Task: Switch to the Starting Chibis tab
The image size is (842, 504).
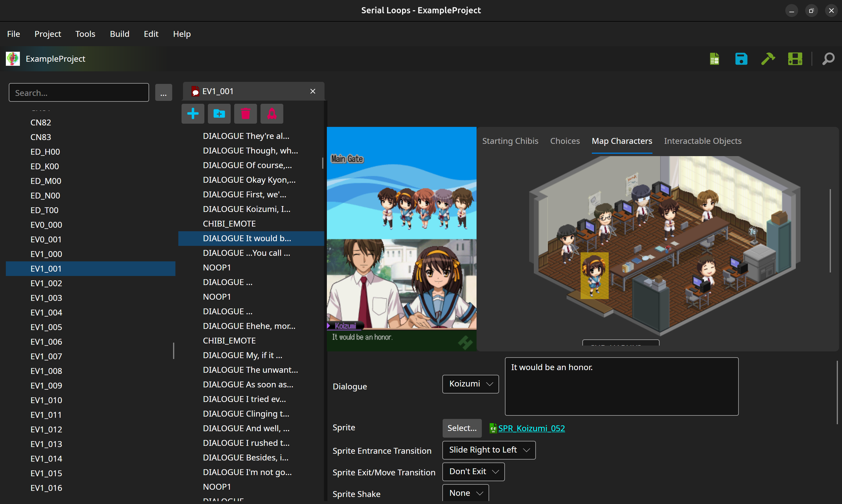Action: pos(510,141)
